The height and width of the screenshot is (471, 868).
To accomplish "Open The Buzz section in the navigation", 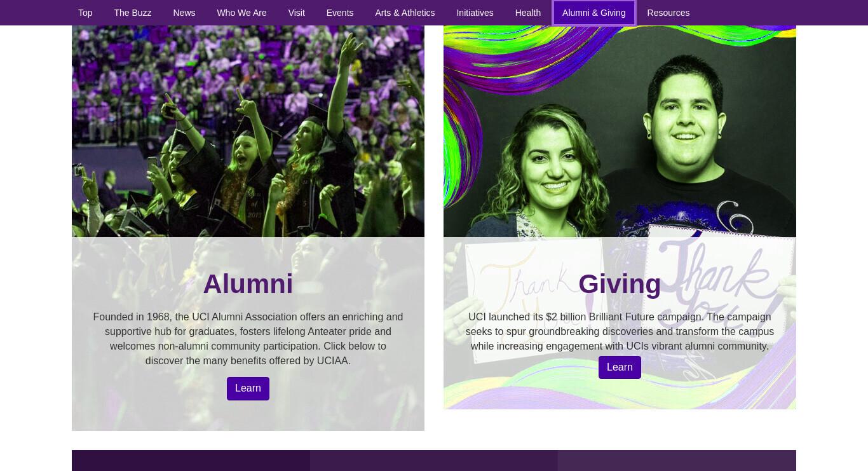I will tap(133, 13).
